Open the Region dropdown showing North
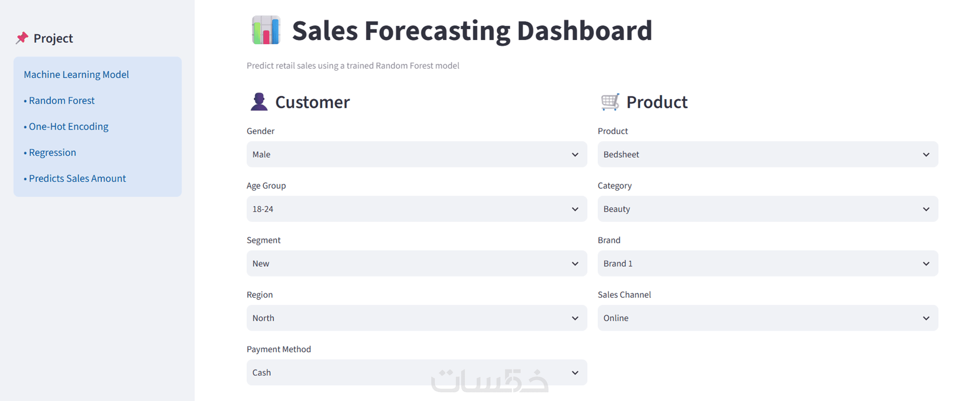This screenshot has width=980, height=401. click(x=417, y=318)
